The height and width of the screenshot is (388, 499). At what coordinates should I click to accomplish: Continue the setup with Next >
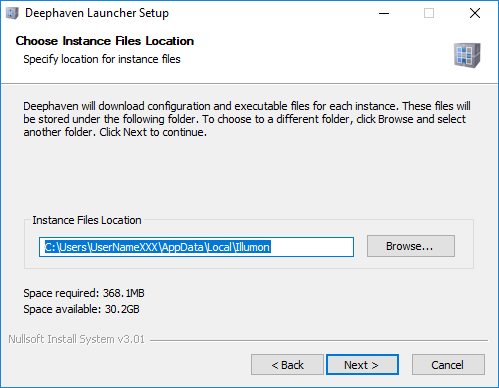(362, 365)
